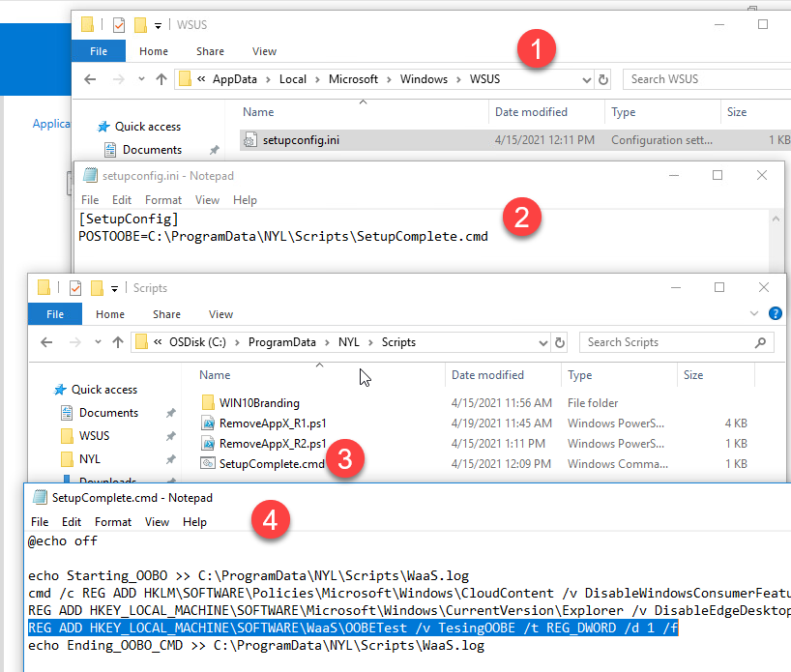
Task: Open File tab in WSUS window
Action: click(x=99, y=51)
